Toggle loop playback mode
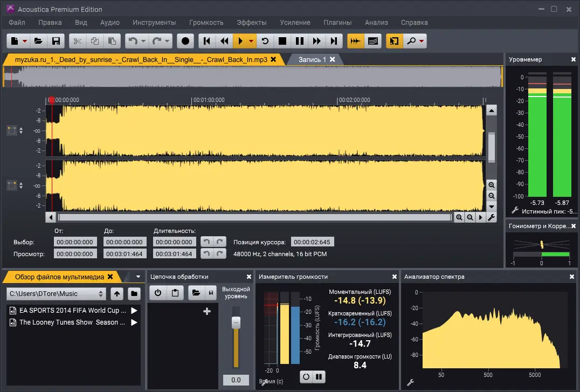Viewport: 580px width, 392px height. [x=265, y=41]
